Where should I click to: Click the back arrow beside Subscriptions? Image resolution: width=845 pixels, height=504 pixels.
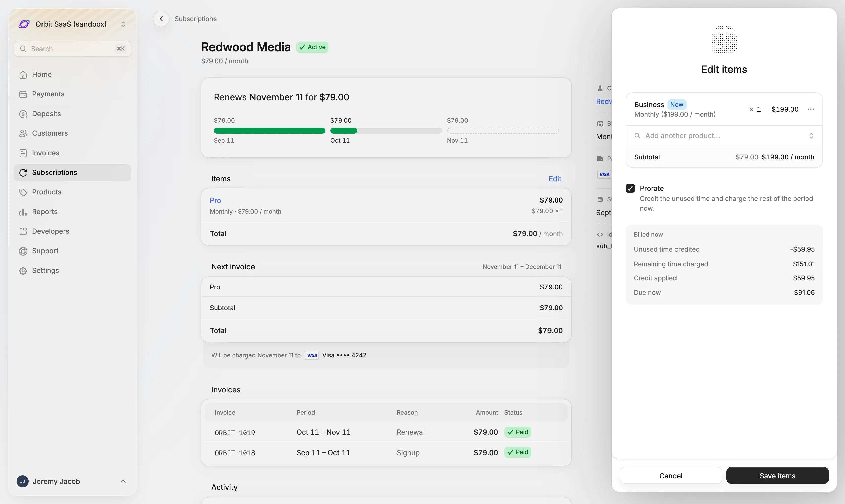point(161,19)
